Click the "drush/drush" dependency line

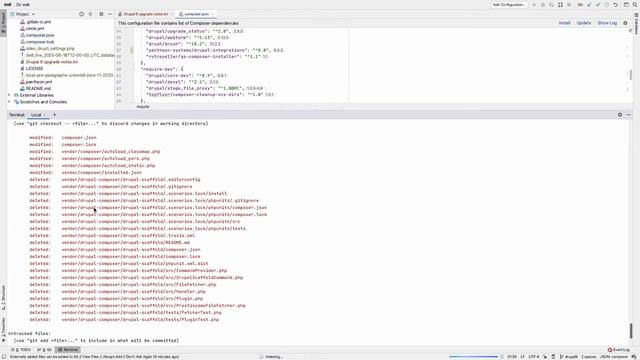tap(183, 44)
